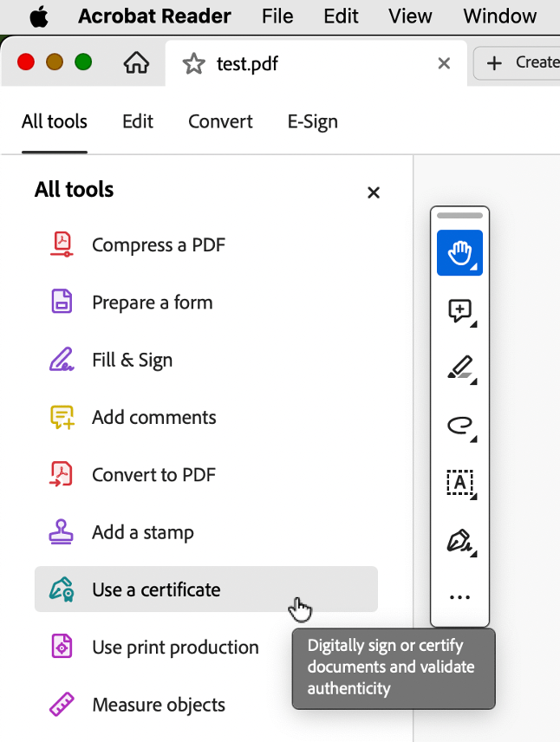
Task: Click the Compress a PDF icon
Action: tap(62, 244)
